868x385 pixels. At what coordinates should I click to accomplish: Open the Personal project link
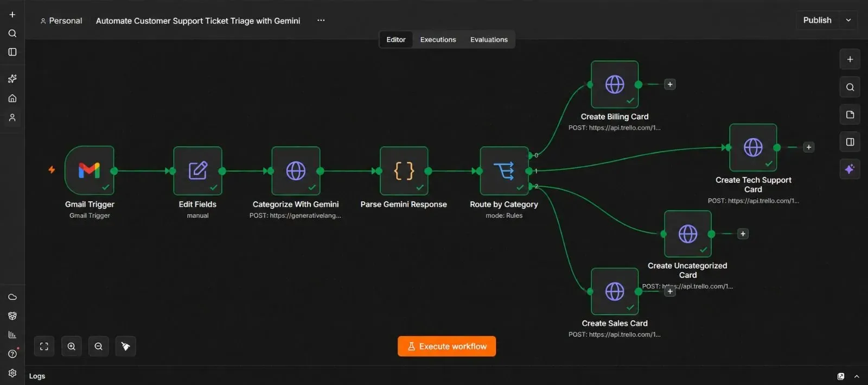click(x=61, y=21)
